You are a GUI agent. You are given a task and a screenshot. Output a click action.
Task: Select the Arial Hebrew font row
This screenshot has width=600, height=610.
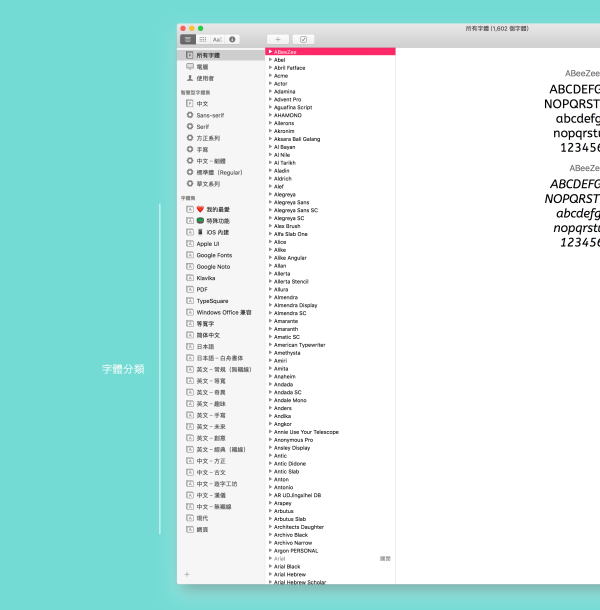[330, 574]
